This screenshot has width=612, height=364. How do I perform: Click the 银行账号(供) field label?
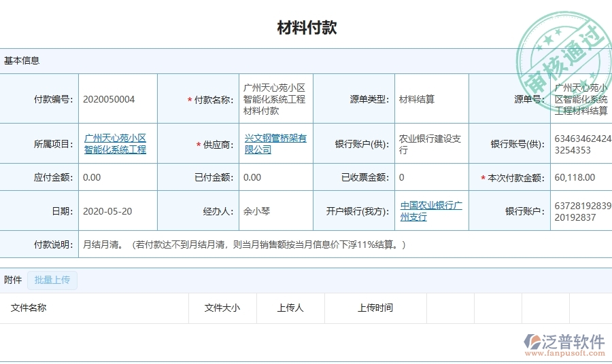tap(517, 144)
